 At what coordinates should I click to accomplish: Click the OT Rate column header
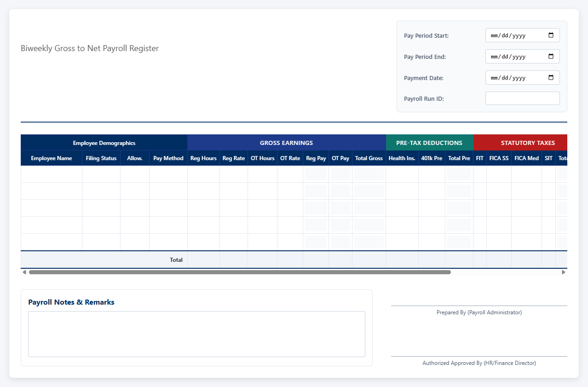(290, 158)
